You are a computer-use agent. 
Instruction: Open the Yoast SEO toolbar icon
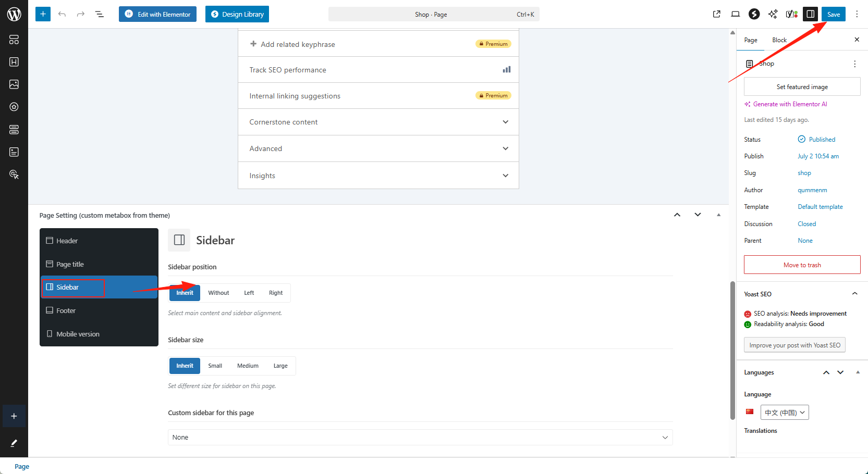(791, 14)
